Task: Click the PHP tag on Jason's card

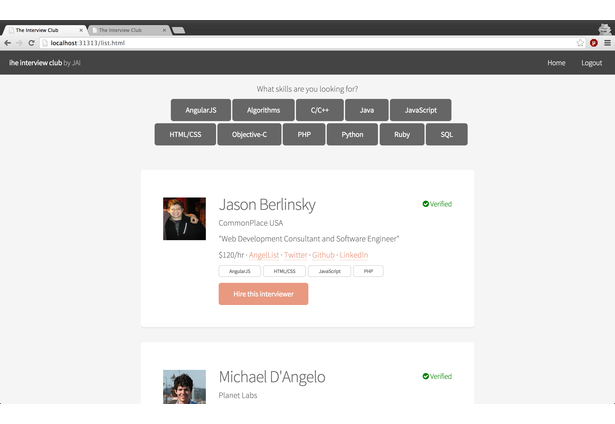Action: (368, 271)
